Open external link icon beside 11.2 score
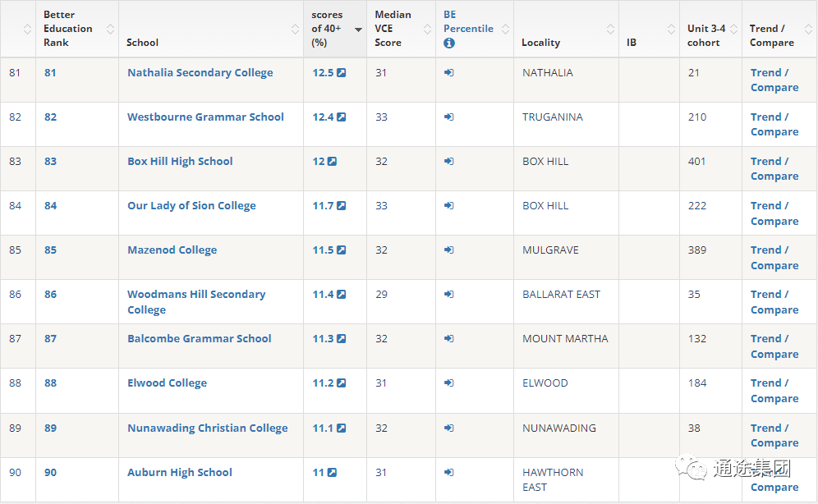 [342, 383]
